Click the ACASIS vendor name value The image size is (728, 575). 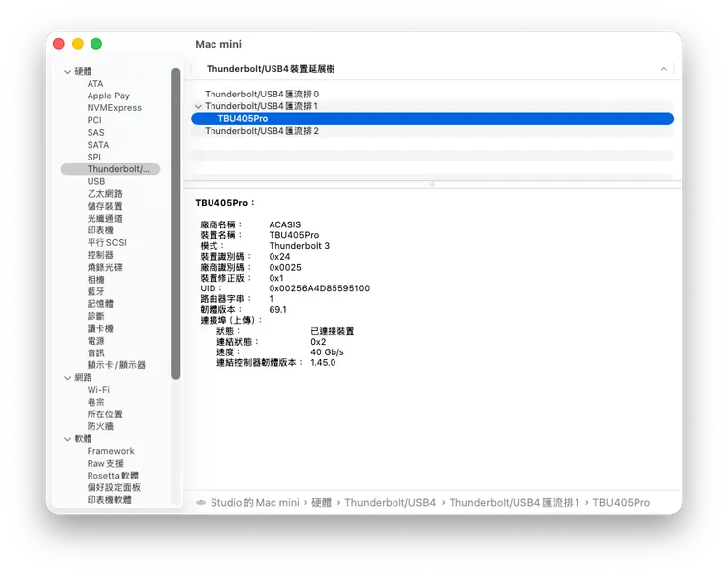pyautogui.click(x=285, y=225)
